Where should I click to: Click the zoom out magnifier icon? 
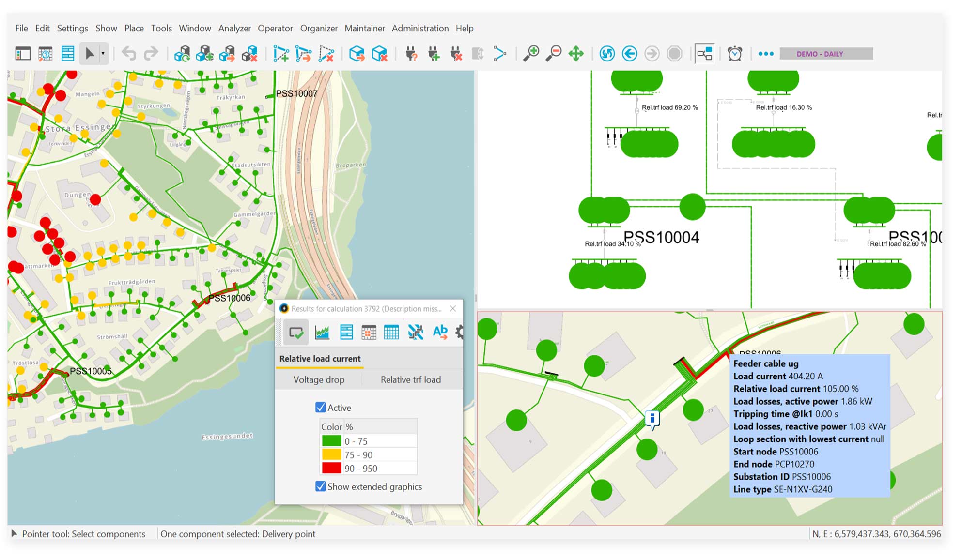(x=553, y=53)
